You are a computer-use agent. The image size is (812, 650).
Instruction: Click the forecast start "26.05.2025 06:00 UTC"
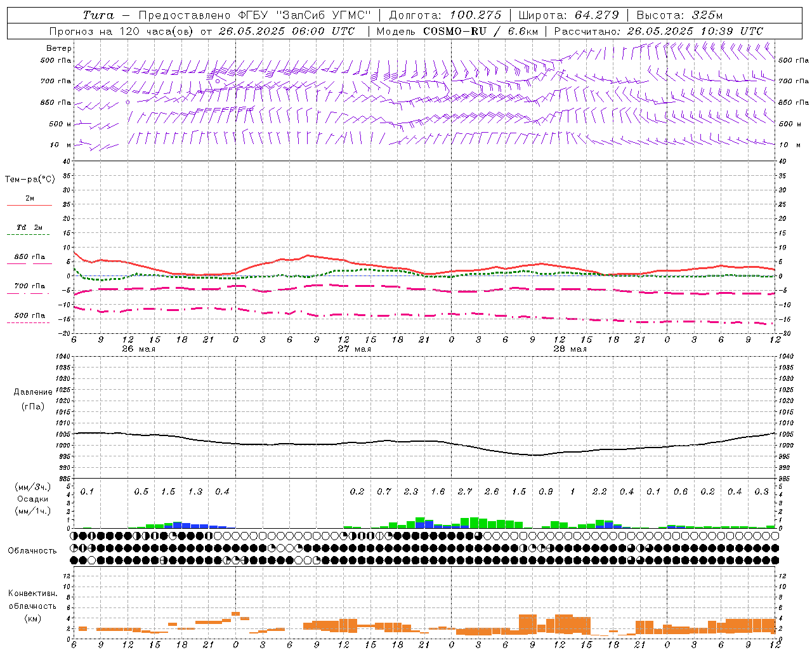(x=286, y=31)
